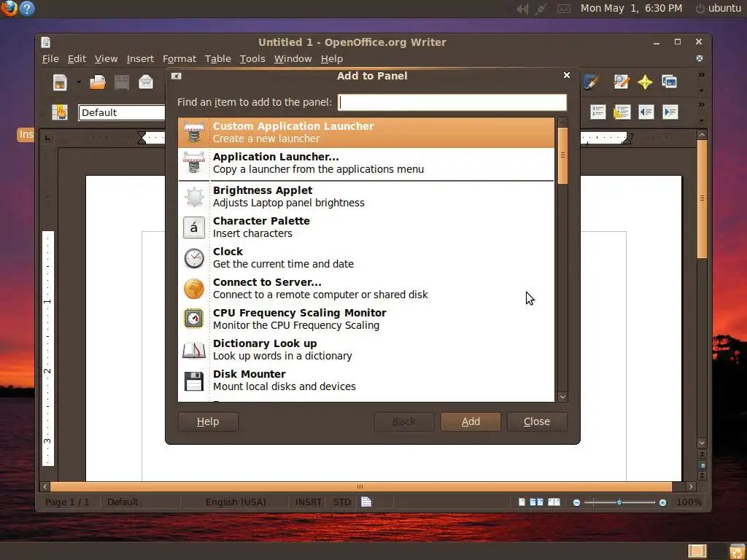Click the grayed Back button

click(404, 421)
